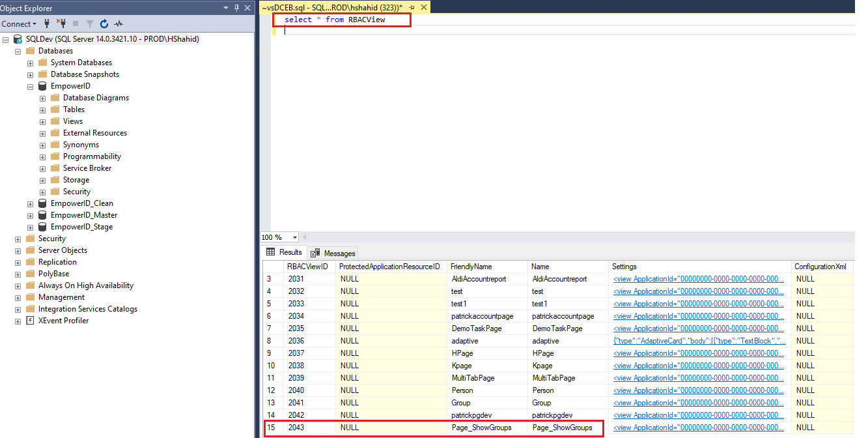The image size is (868, 438).
Task: Click the ProtectedApplicationResourceID column header
Action: tap(391, 267)
